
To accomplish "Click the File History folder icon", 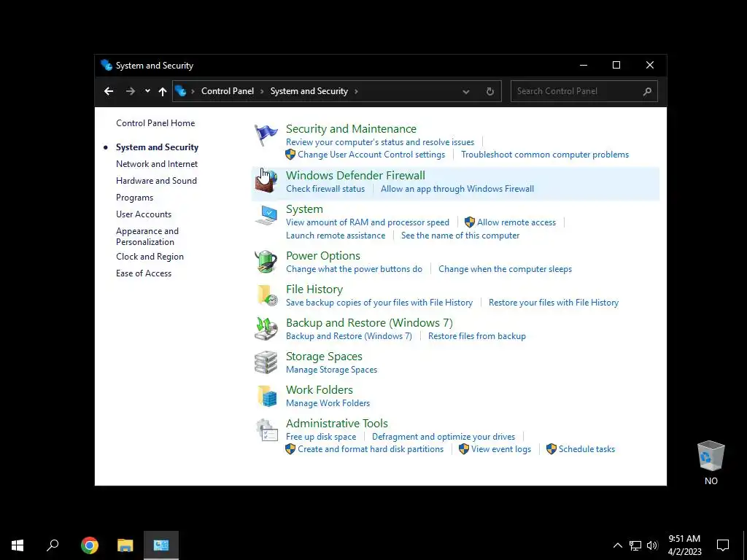I will (267, 295).
